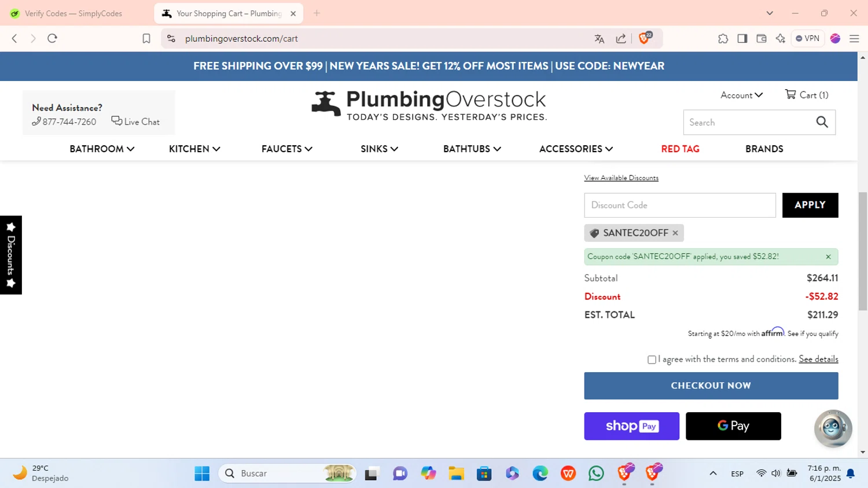Remove SANTEC20OFF coupon tag
Screen dimensions: 868x488
click(x=675, y=233)
